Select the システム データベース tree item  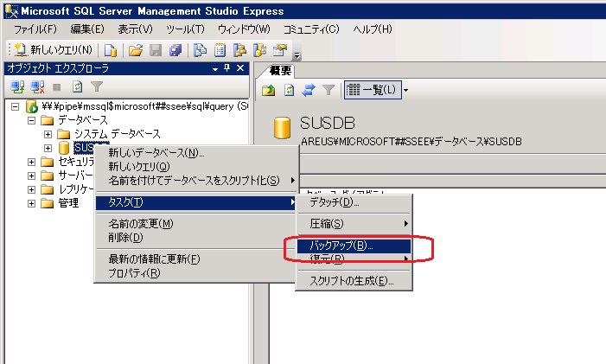[117, 134]
